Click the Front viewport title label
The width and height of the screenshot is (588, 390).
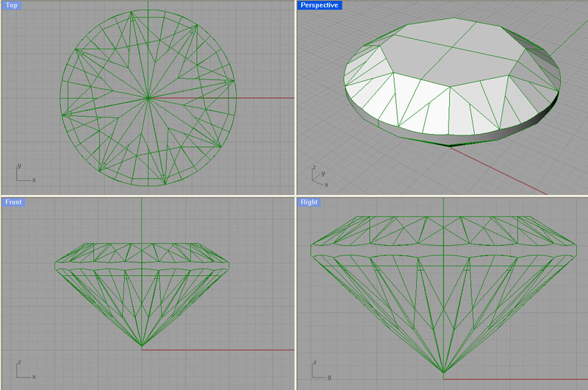13,202
